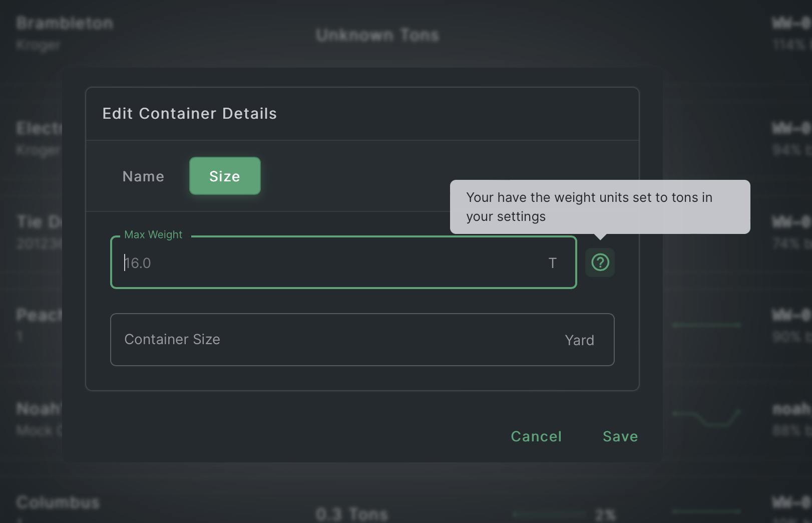Select the Columbus container in the background
This screenshot has width=812, height=523.
58,502
